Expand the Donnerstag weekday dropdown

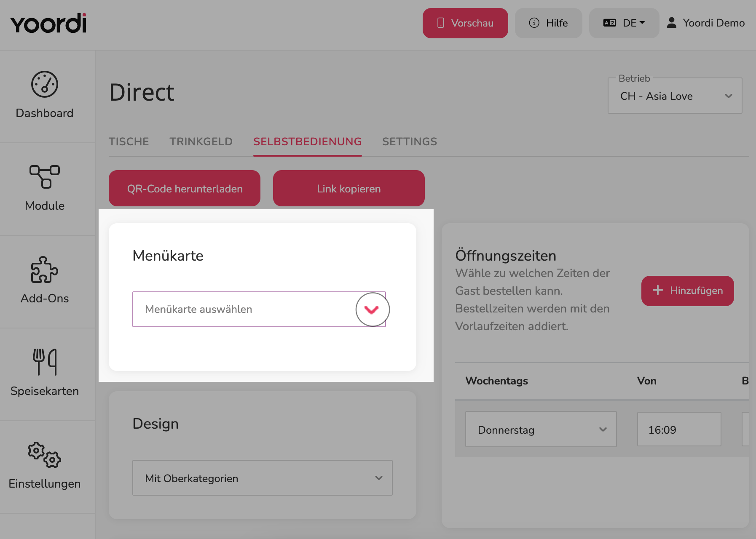coord(541,430)
